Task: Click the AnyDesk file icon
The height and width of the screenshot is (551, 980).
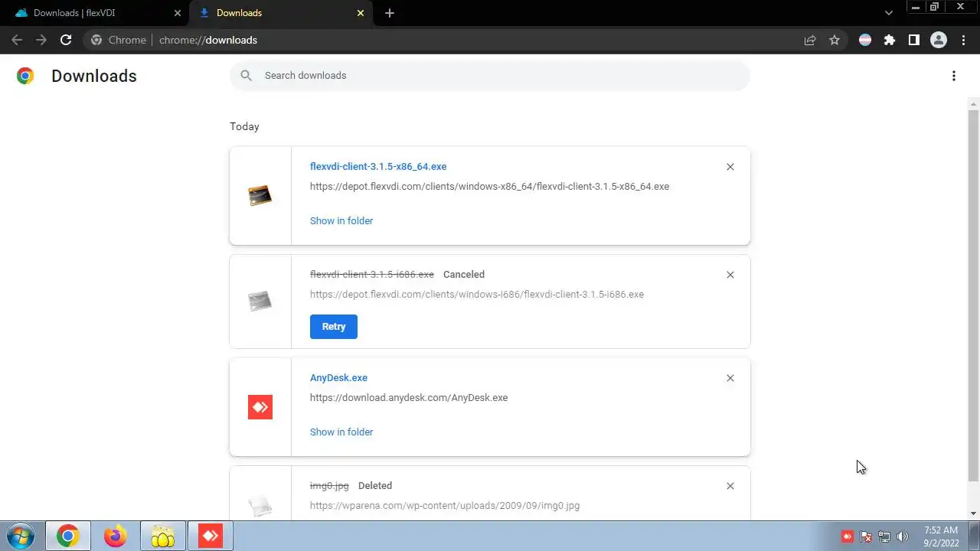Action: [260, 407]
